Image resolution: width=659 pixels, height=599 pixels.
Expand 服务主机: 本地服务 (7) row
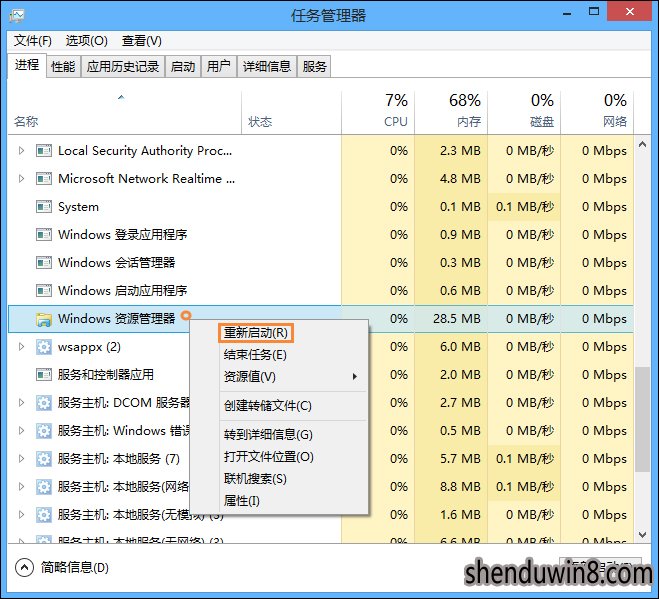pos(21,459)
